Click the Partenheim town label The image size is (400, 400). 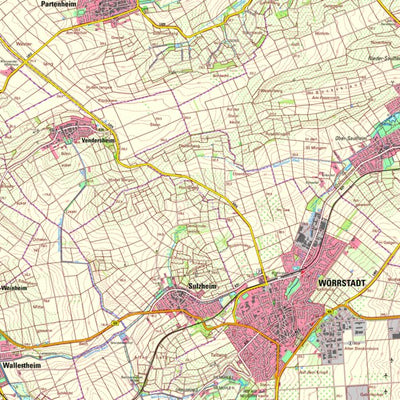(x=58, y=4)
